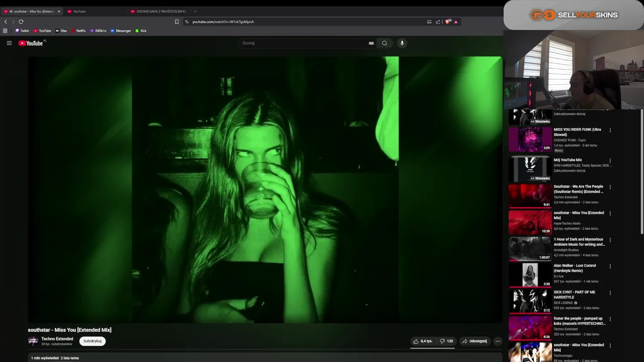Switch to the southstar - Miss You browser tab

click(31, 11)
